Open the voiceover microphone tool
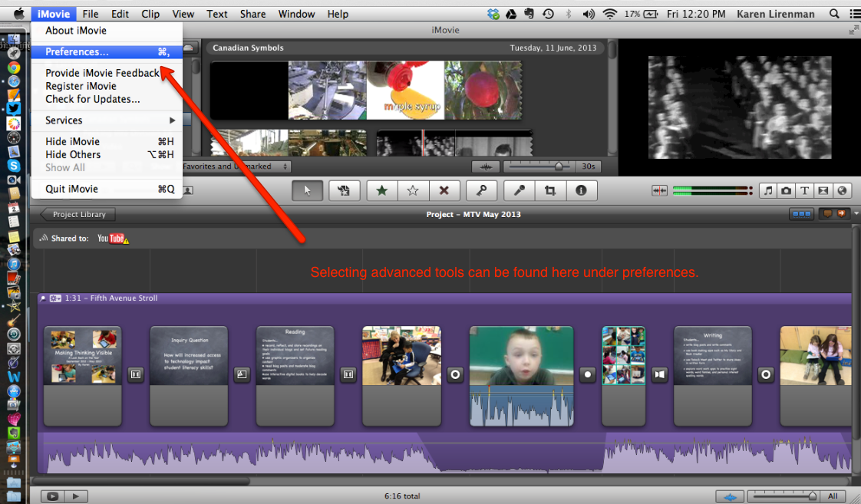861x504 pixels. (519, 190)
